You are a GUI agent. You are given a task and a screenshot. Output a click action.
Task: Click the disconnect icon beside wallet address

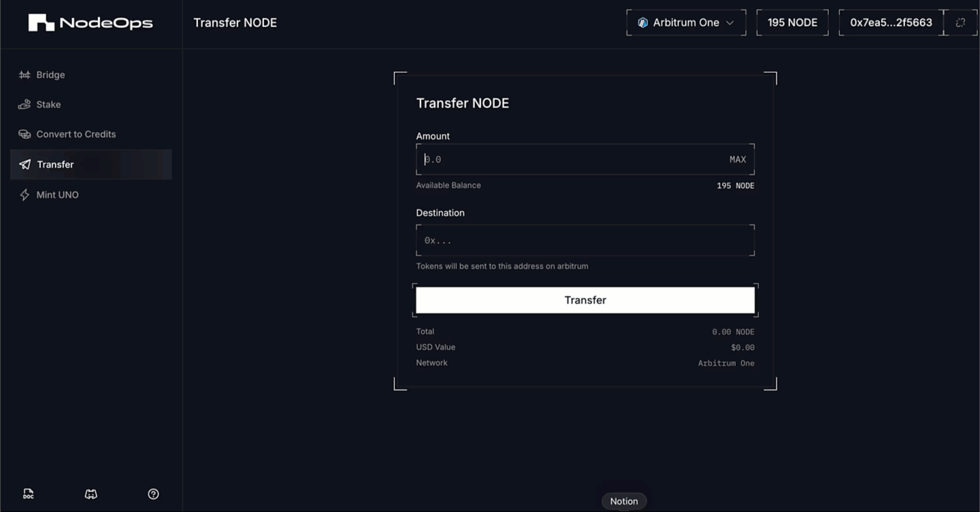point(960,22)
